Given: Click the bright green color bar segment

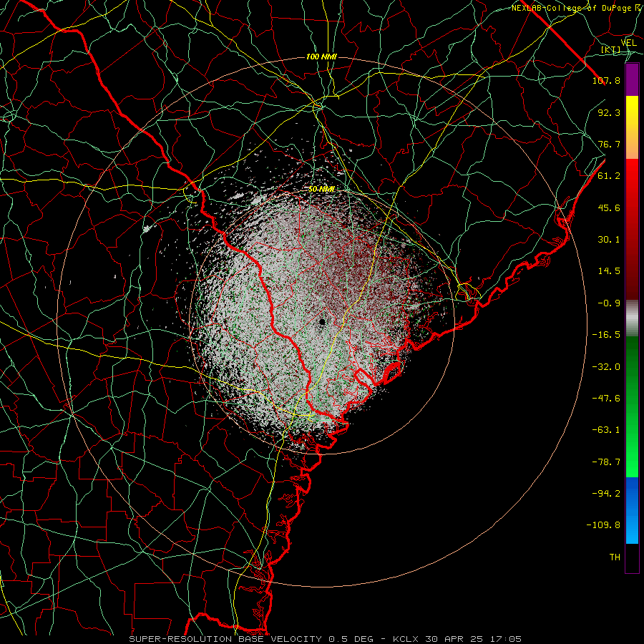Looking at the screenshot, I should [x=632, y=406].
